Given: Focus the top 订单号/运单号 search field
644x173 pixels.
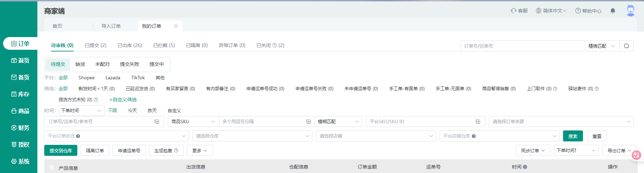Looking at the screenshot, I should (x=523, y=46).
